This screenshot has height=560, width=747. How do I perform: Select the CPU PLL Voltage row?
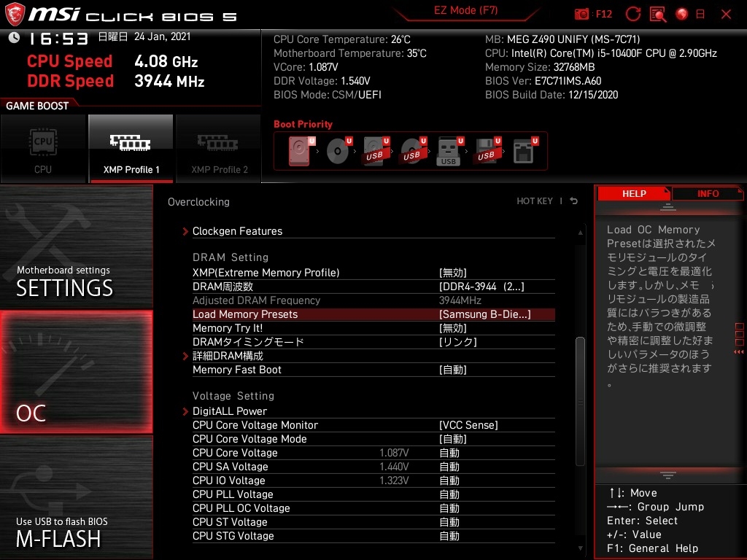tap(373, 494)
